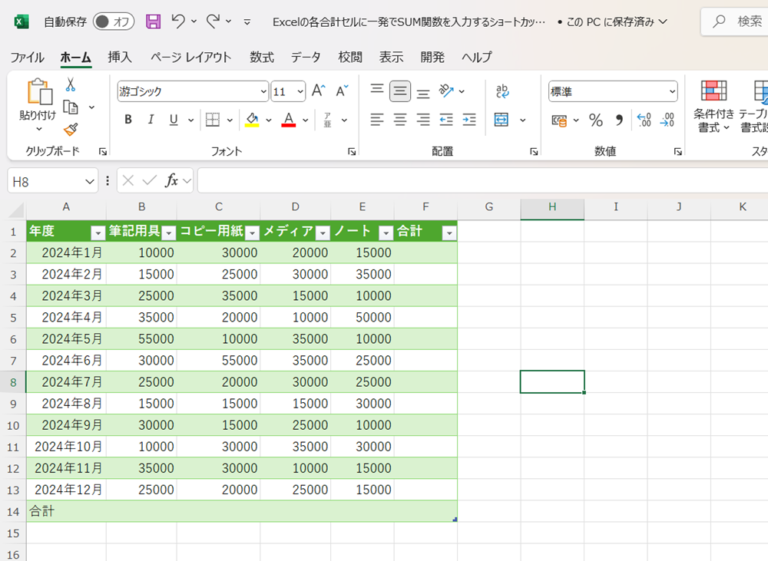
Task: Open the 配置 group dialog launcher
Action: tap(534, 152)
